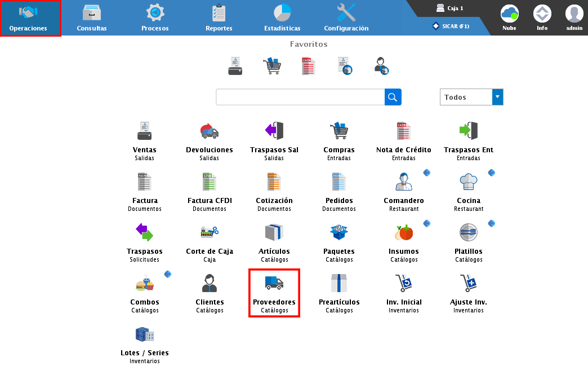Click inside the module search field

coord(300,97)
